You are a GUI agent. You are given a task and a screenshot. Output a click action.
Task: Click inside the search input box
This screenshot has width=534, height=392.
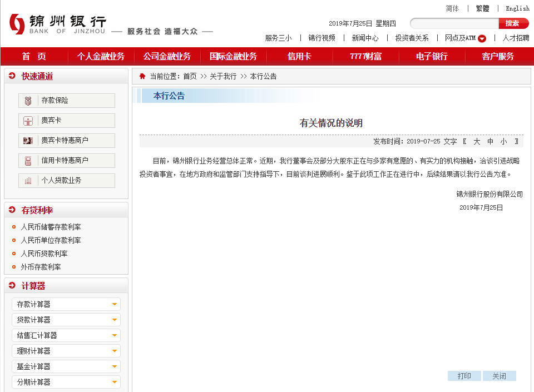(453, 23)
